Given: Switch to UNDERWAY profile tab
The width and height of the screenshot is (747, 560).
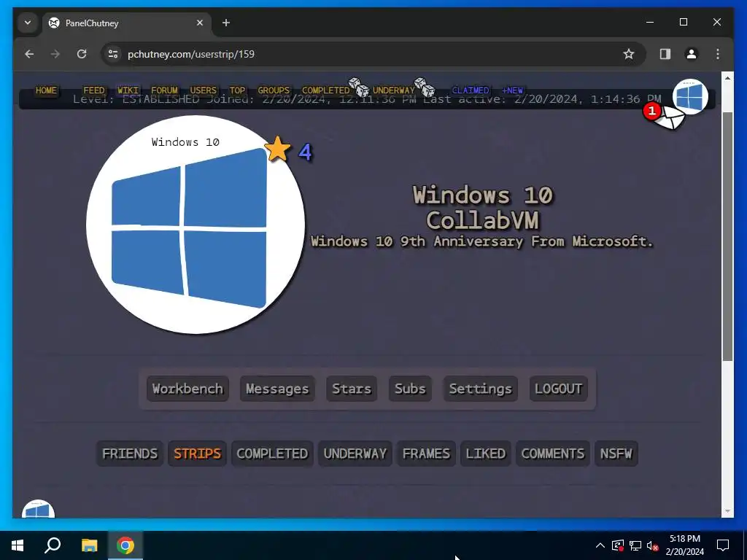Looking at the screenshot, I should pos(355,454).
